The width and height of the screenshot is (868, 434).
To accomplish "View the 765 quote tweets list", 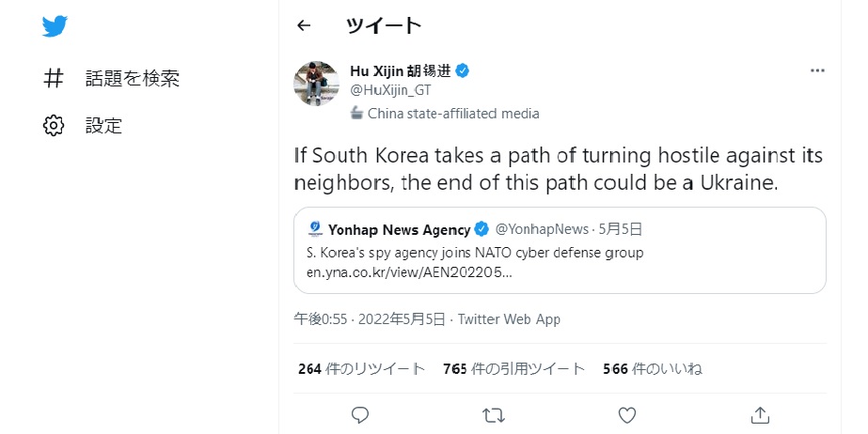I will 513,368.
